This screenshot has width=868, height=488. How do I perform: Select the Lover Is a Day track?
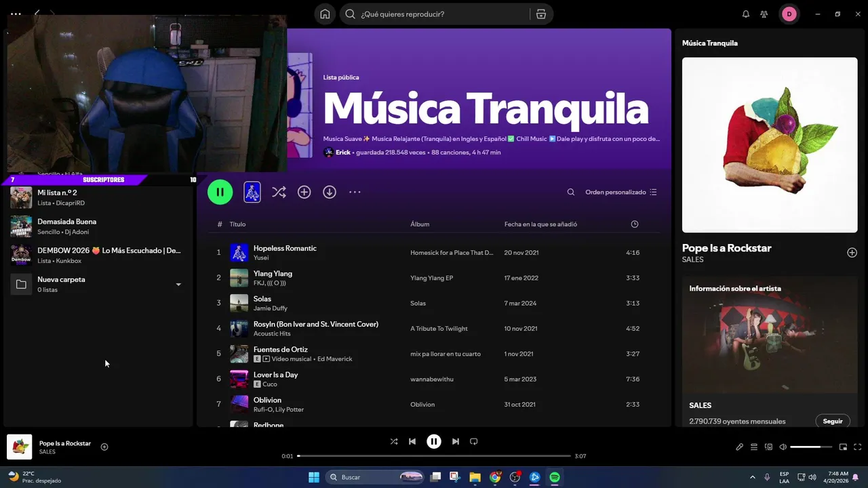coord(434,379)
